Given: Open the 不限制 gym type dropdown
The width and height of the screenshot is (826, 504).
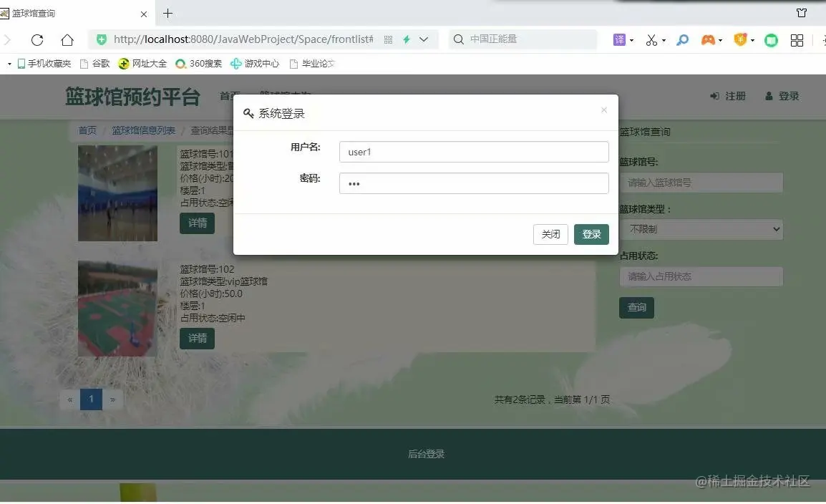Looking at the screenshot, I should point(701,229).
